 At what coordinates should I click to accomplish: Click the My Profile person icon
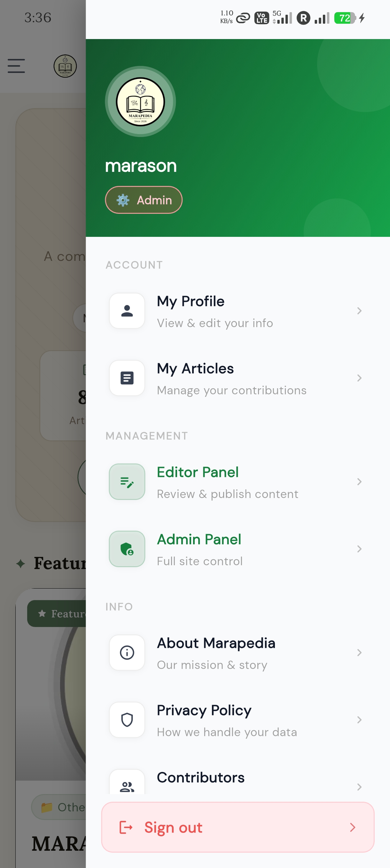tap(127, 311)
